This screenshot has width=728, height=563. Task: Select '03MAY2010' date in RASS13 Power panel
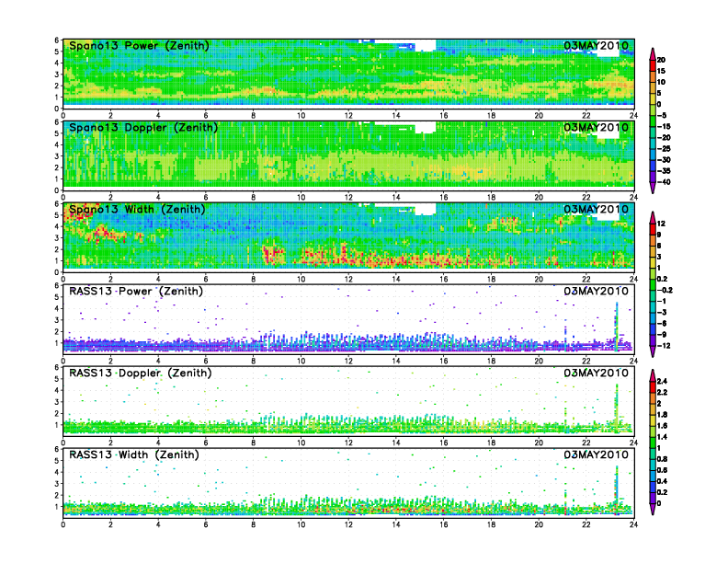pos(597,292)
